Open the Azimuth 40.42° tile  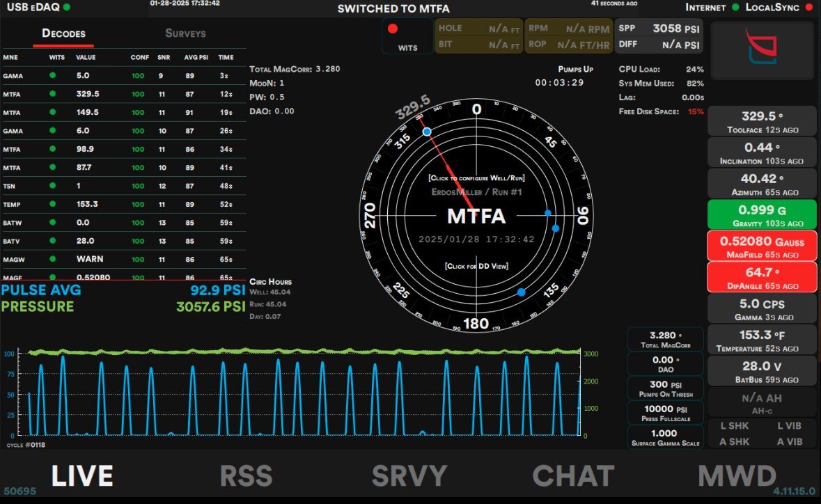762,184
